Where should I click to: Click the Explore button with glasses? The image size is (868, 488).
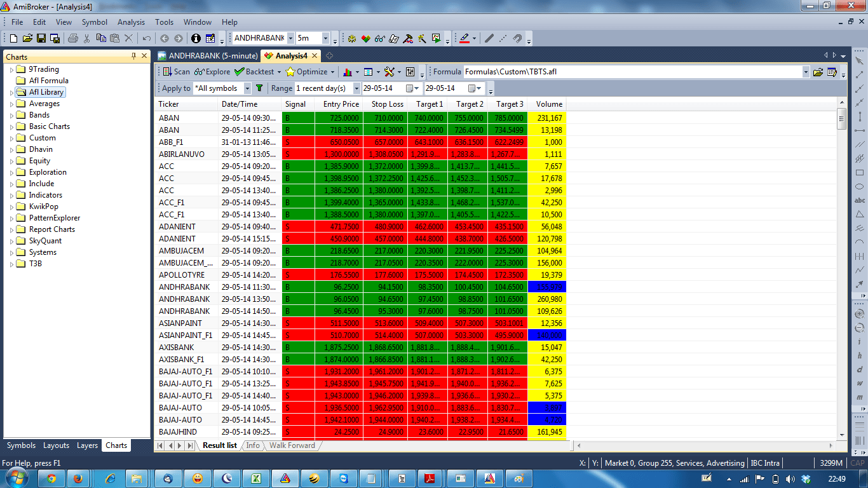click(212, 72)
